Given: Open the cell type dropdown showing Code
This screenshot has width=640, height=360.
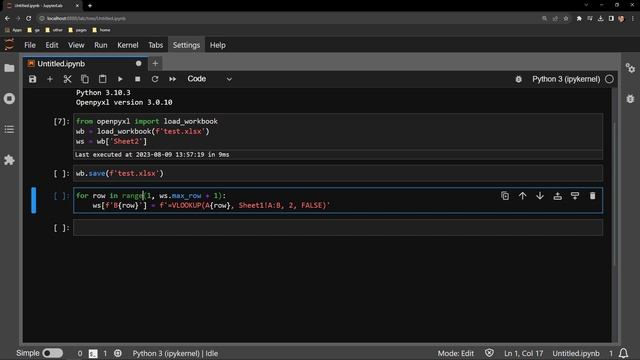Looking at the screenshot, I should (x=209, y=79).
